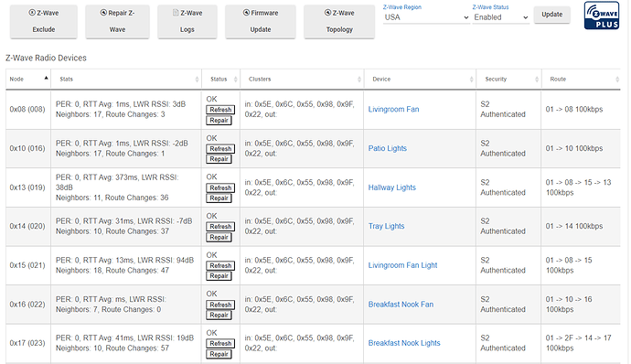This screenshot has height=364, width=631.
Task: Open the Breakfast Nook Lights device link
Action: pyautogui.click(x=404, y=343)
